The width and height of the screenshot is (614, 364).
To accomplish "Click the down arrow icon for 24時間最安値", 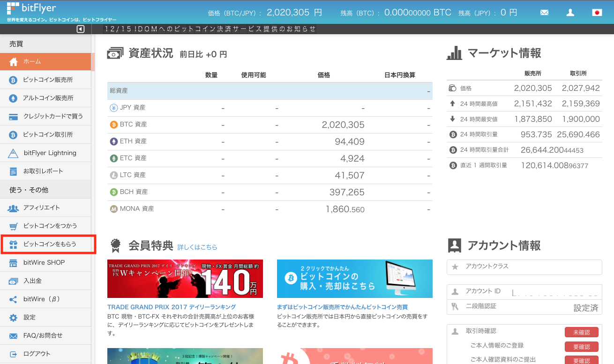I will 453,119.
